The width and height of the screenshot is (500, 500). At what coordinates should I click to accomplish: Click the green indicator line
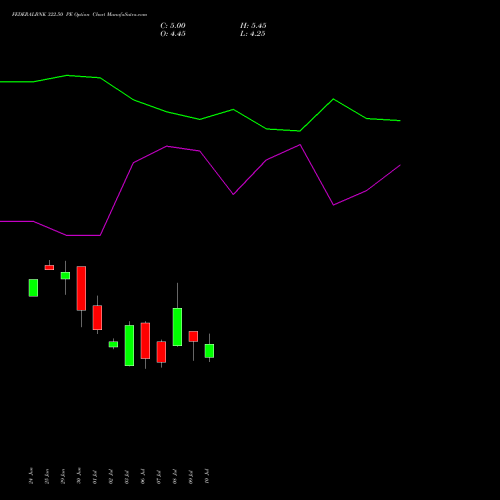coord(200,119)
